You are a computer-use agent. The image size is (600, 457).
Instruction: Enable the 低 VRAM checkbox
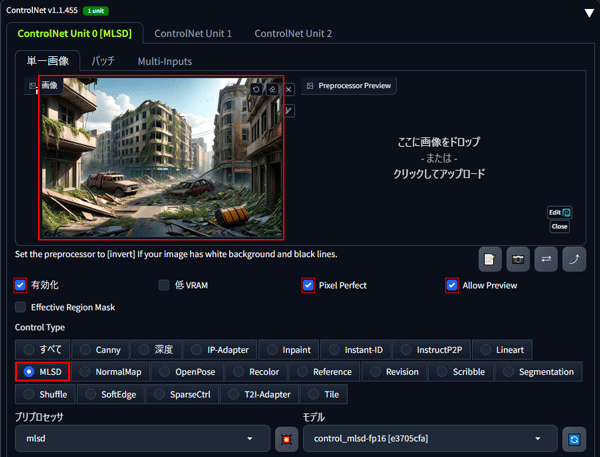pyautogui.click(x=164, y=285)
